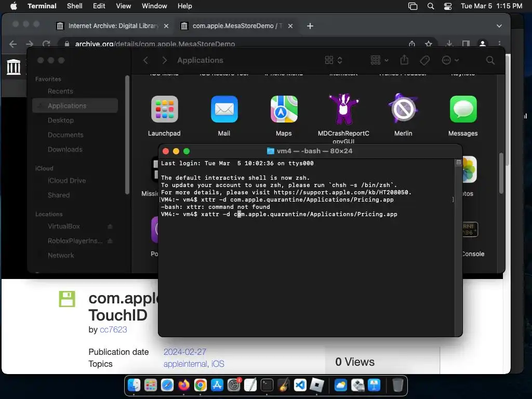The width and height of the screenshot is (532, 399).
Task: Open System Preferences from the Dock
Action: (234, 385)
